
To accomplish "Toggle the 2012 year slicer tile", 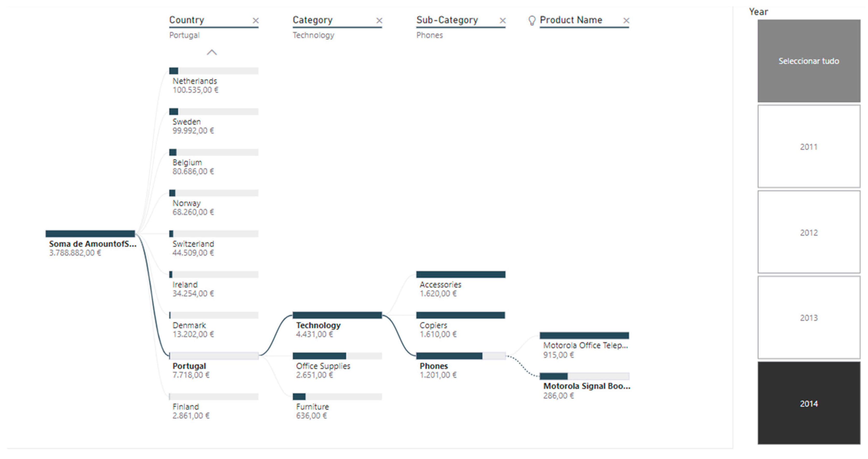I will [x=809, y=232].
